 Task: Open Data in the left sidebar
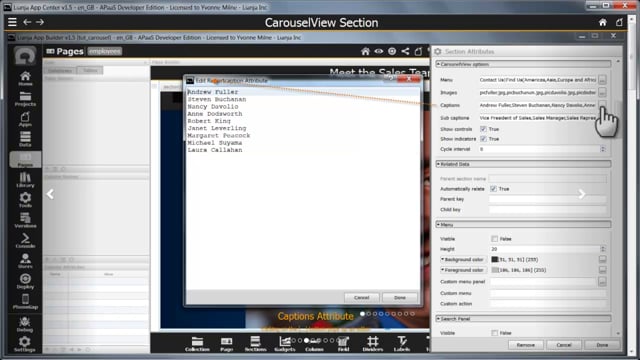click(25, 139)
